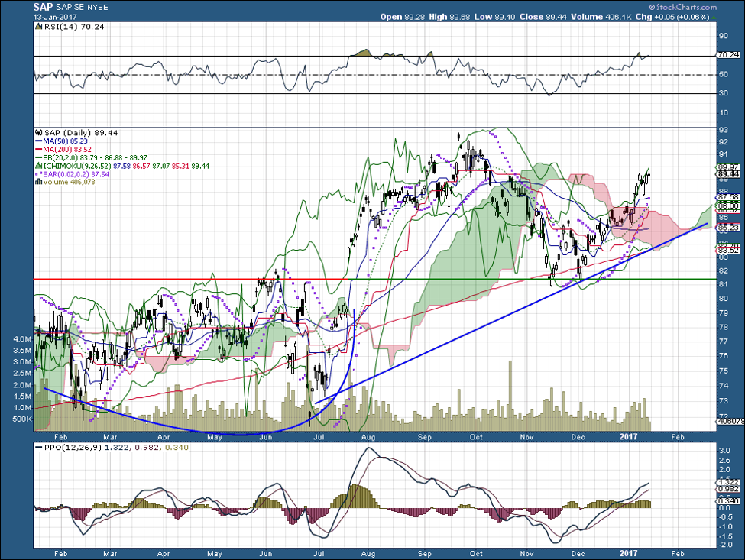Click the 'Nov' label under the price chart
The image size is (745, 560).
tap(526, 437)
